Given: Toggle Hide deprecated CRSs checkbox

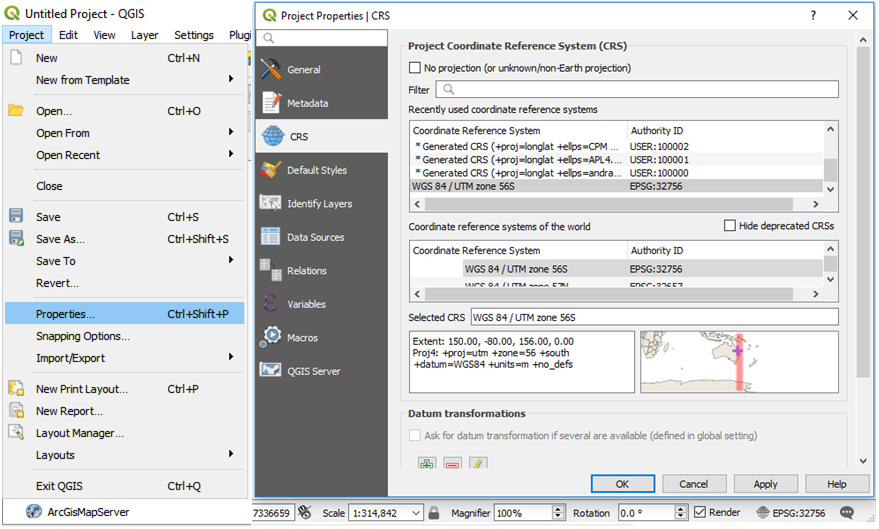Looking at the screenshot, I should 730,226.
